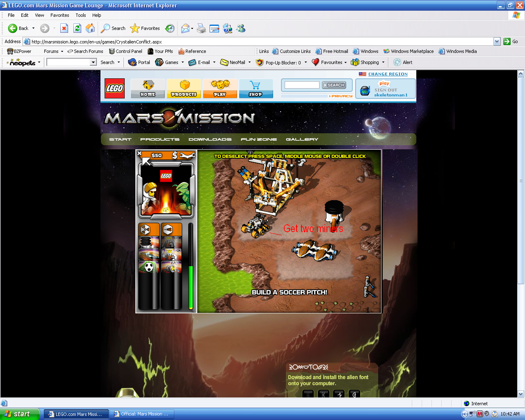Pick the yellow mining vehicle unit icon
The width and height of the screenshot is (525, 420).
click(171, 267)
